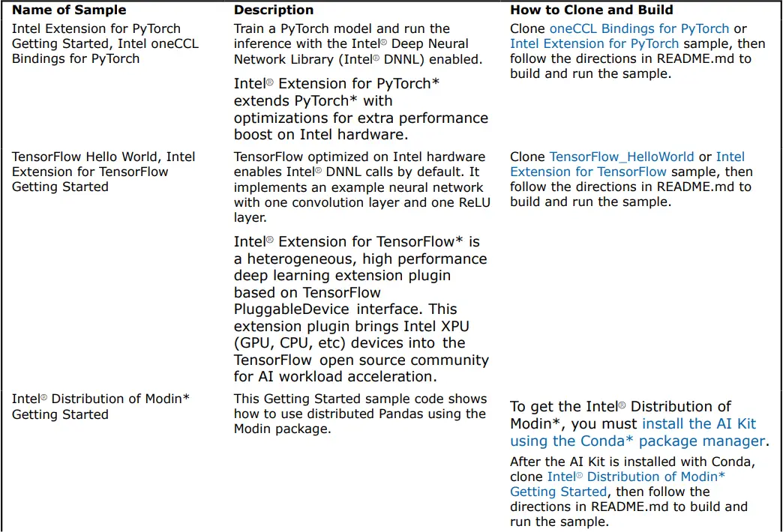Image resolution: width=783 pixels, height=532 pixels.
Task: Follow the Intel Extension for TensorFlow sample link
Action: tap(588, 172)
